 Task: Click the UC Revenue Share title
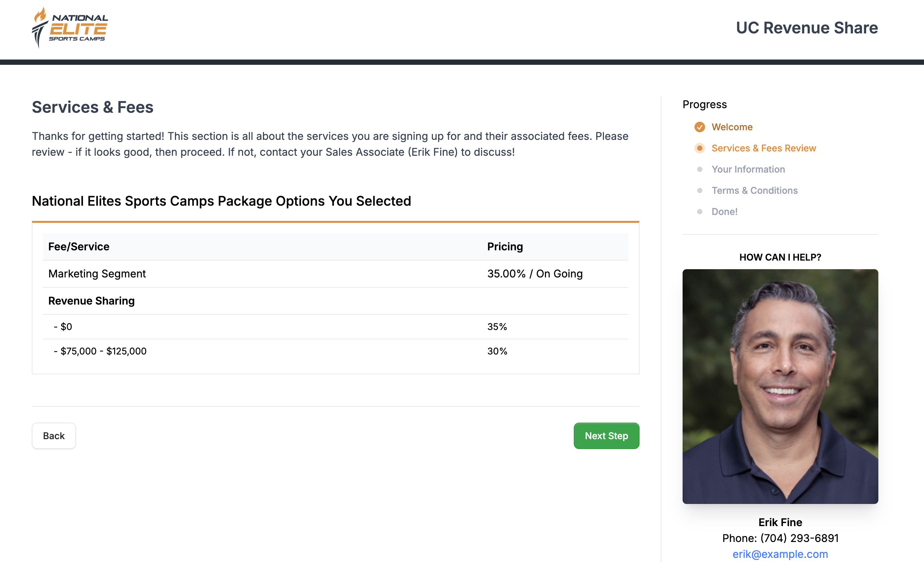(807, 28)
